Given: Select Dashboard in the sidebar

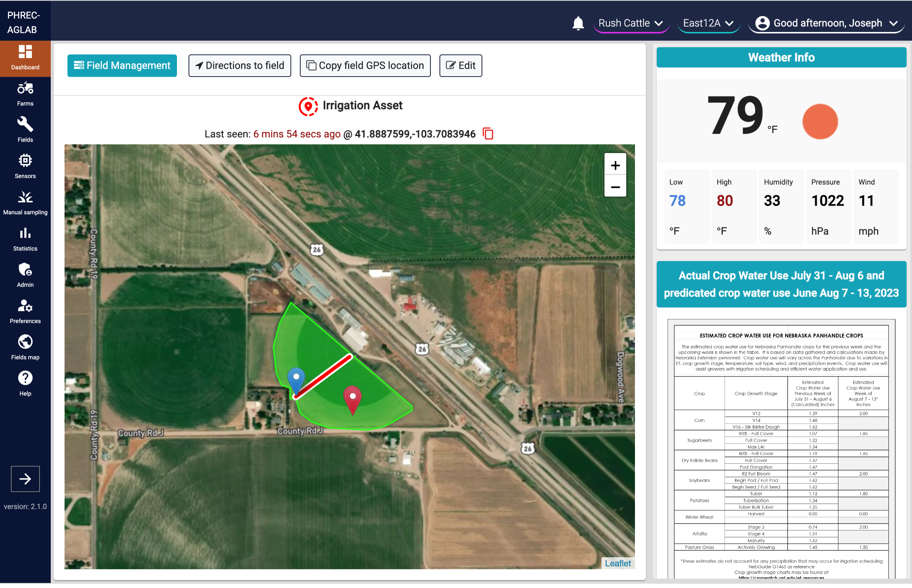Looking at the screenshot, I should (x=25, y=58).
